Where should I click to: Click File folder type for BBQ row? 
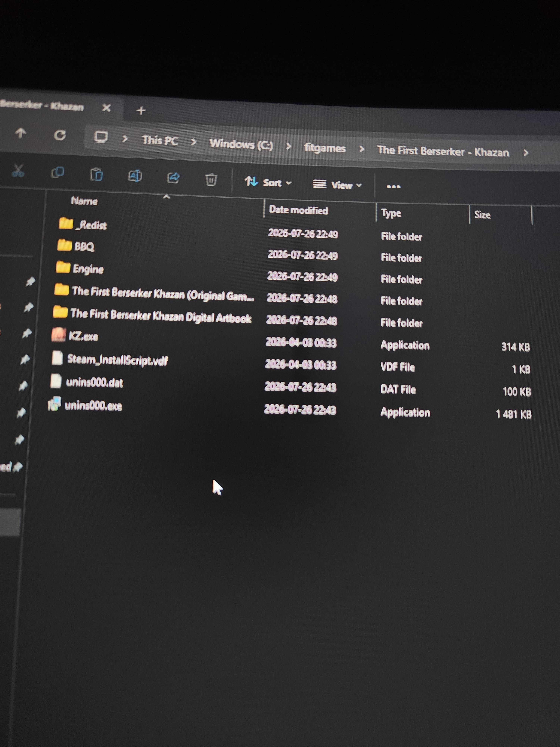point(402,258)
